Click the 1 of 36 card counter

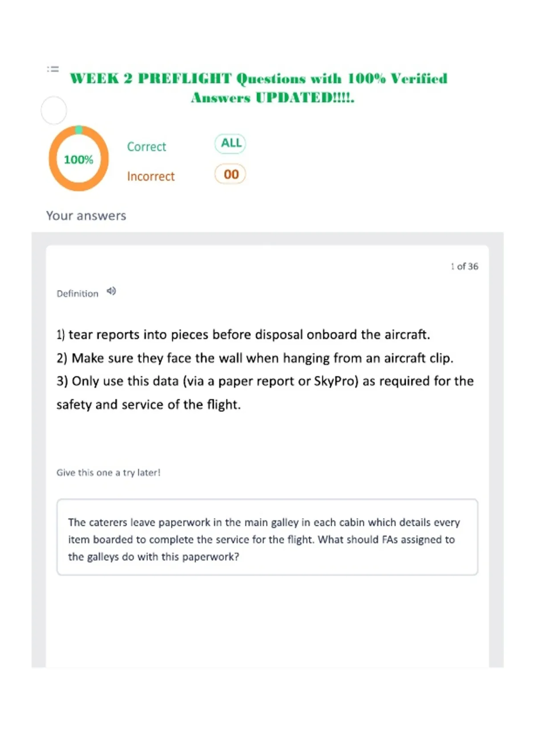click(464, 266)
